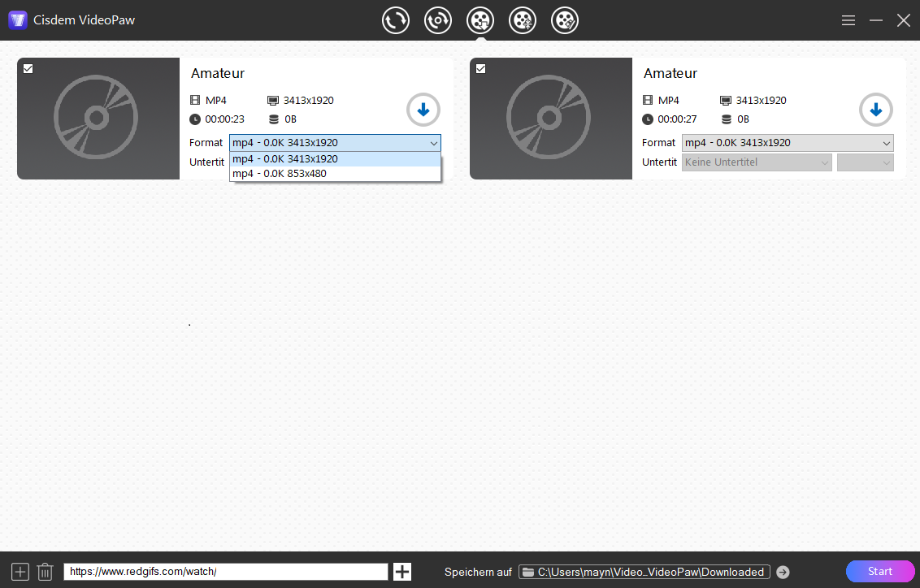
Task: Click the add file plus icon bottom-left
Action: pyautogui.click(x=20, y=572)
